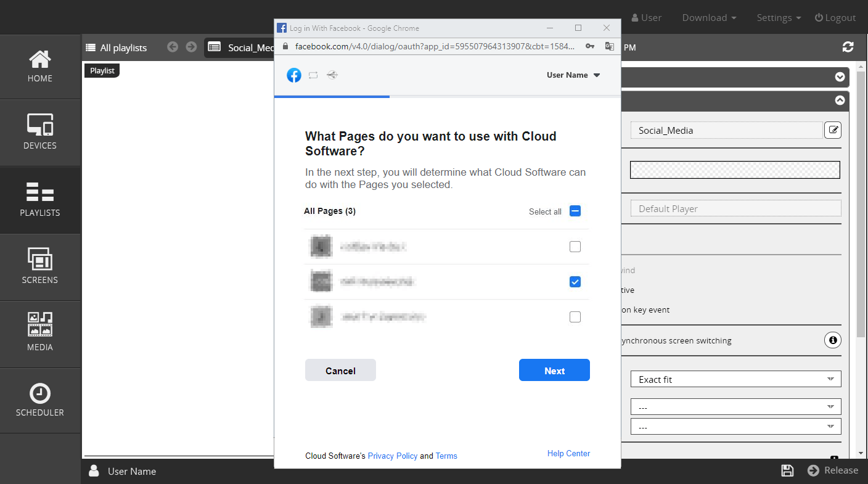Open the Privacy Policy link
The width and height of the screenshot is (868, 484).
point(393,456)
